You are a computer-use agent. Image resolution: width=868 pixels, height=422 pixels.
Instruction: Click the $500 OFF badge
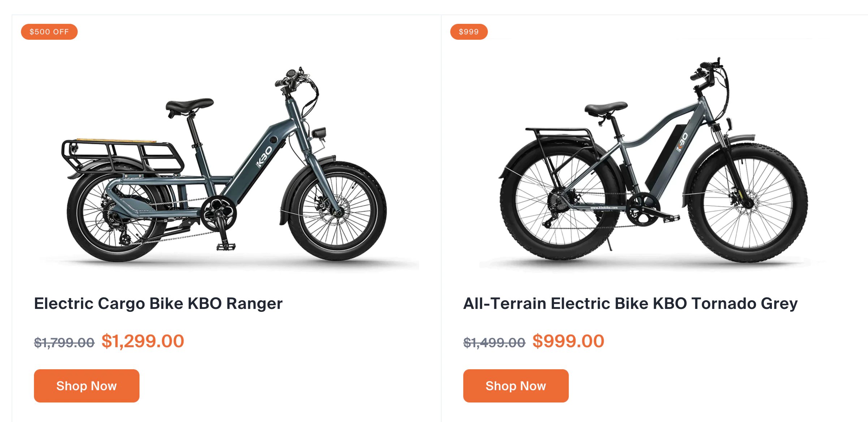coord(49,32)
